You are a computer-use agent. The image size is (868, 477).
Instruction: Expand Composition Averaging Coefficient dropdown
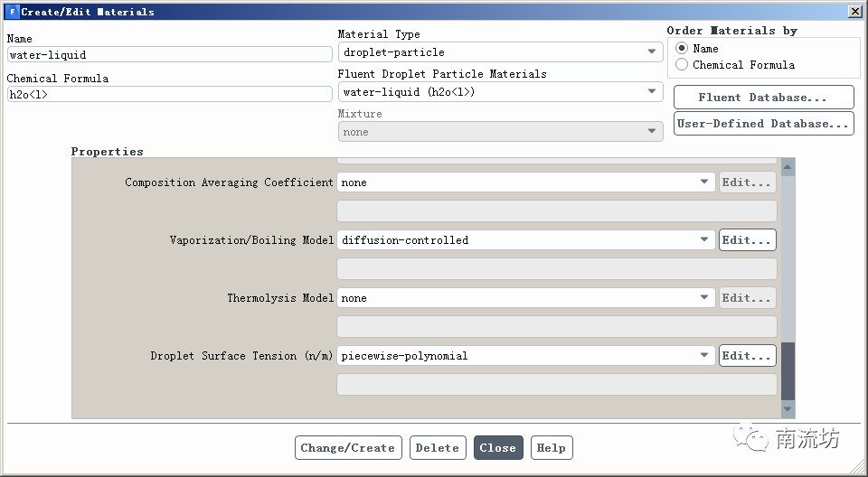(526, 182)
